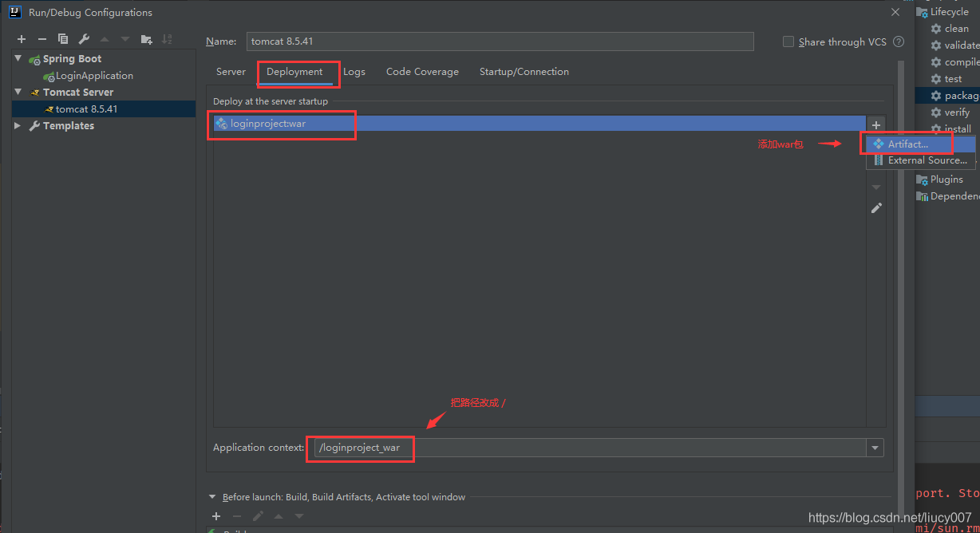The width and height of the screenshot is (980, 533).
Task: Click the plus button beside deployment list
Action: (x=876, y=125)
